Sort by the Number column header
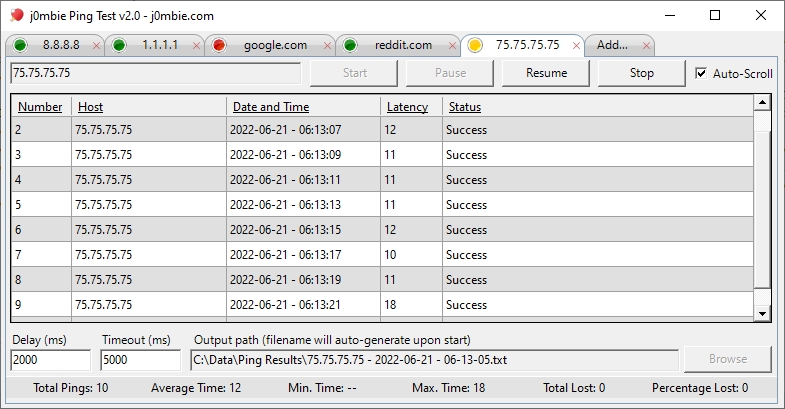 click(40, 107)
